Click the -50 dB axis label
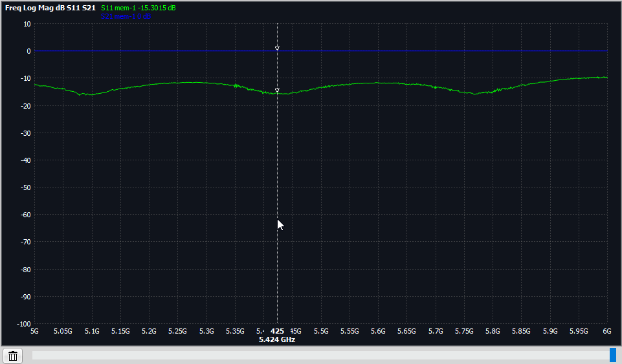The image size is (622, 364). [x=25, y=187]
